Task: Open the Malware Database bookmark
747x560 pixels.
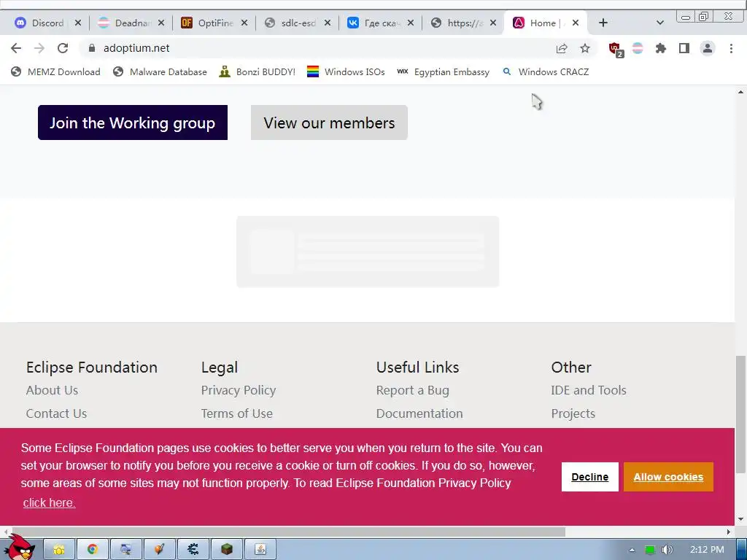Action: pyautogui.click(x=160, y=72)
